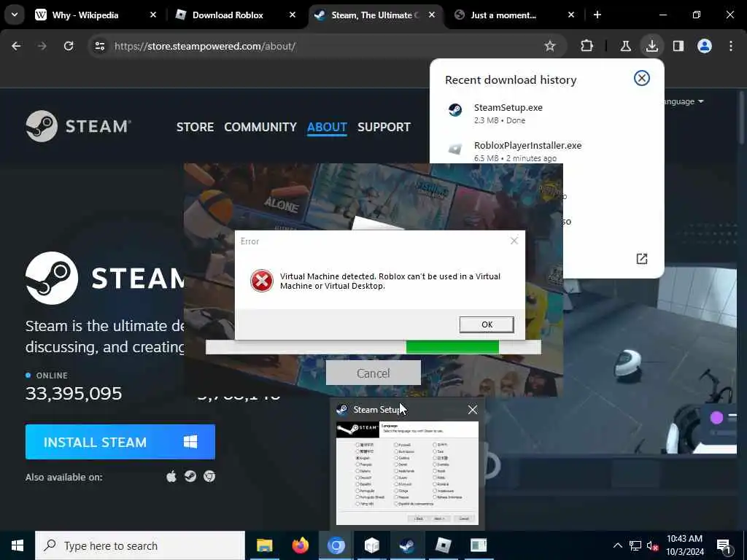Open the notification center icon
Viewport: 747px width, 560px height.
point(724,545)
